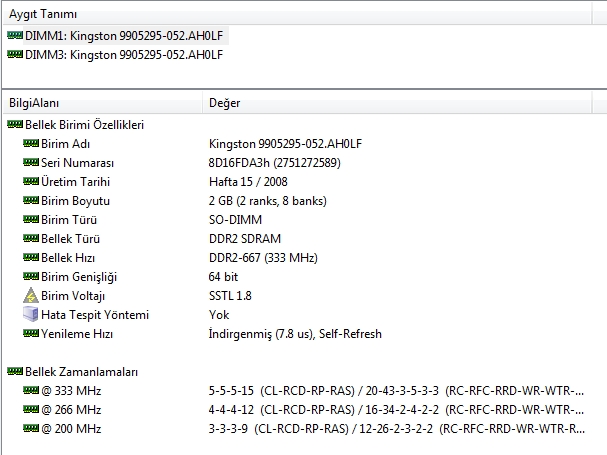Viewport: 607px width, 455px height.
Task: Click the icon next to Birim Boyutu
Action: tap(31, 200)
